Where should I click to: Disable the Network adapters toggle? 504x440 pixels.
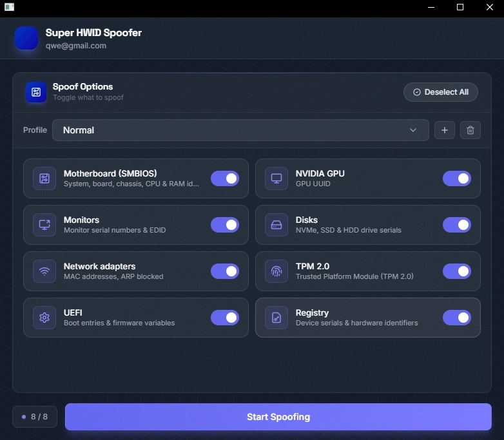(x=225, y=271)
